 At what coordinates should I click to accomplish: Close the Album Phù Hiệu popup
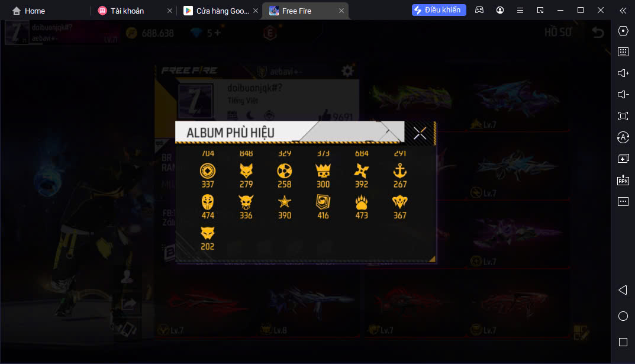click(x=420, y=133)
